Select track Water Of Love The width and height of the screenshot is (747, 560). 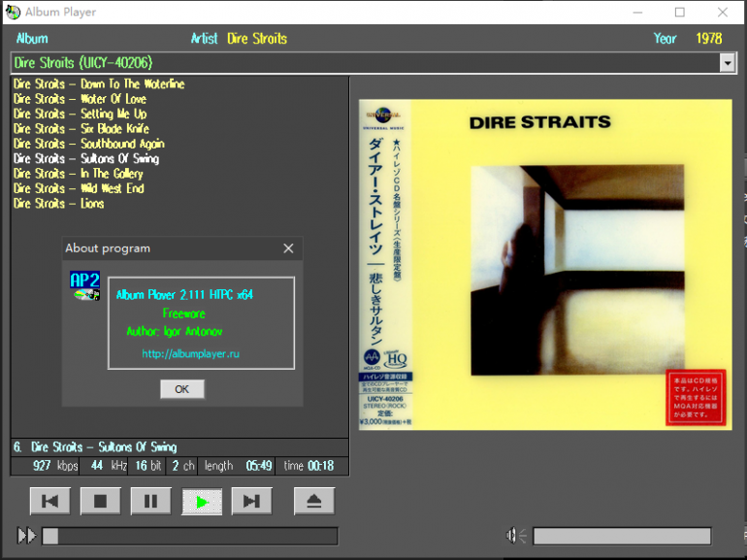pos(80,99)
